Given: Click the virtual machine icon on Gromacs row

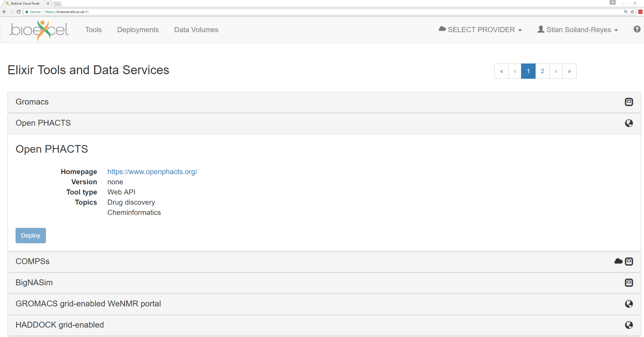Looking at the screenshot, I should (x=629, y=102).
